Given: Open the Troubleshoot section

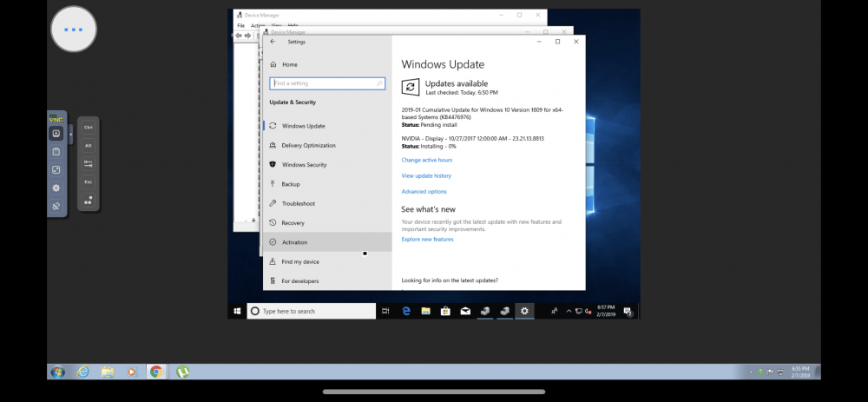Looking at the screenshot, I should [x=327, y=203].
